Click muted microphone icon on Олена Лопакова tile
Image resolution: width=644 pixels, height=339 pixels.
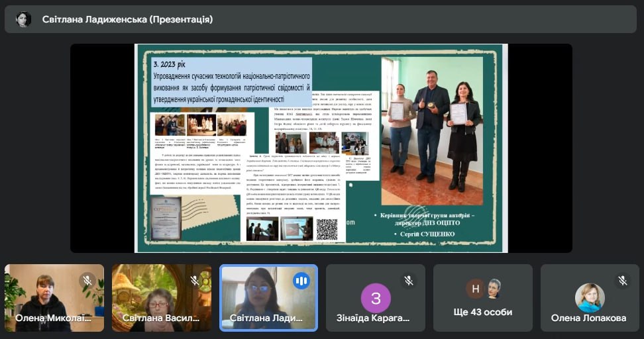tap(623, 281)
